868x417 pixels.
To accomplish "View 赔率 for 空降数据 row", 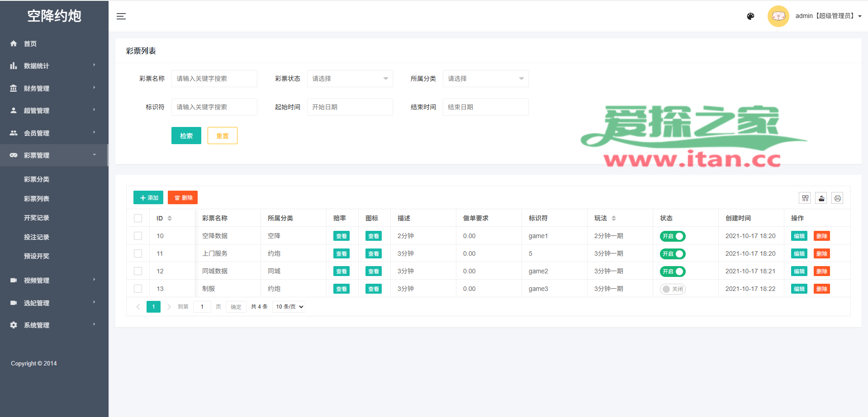I will [x=342, y=236].
